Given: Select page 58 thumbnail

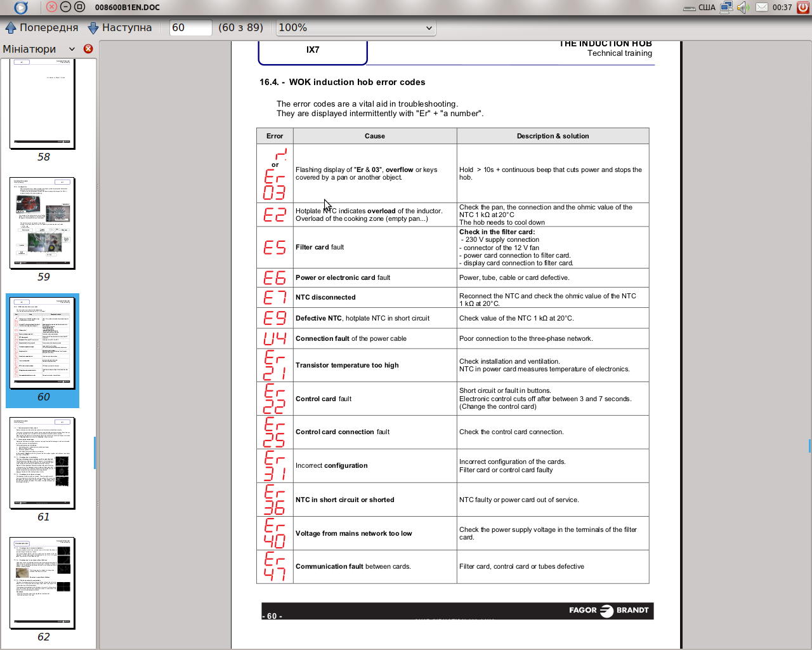Looking at the screenshot, I should (x=43, y=104).
